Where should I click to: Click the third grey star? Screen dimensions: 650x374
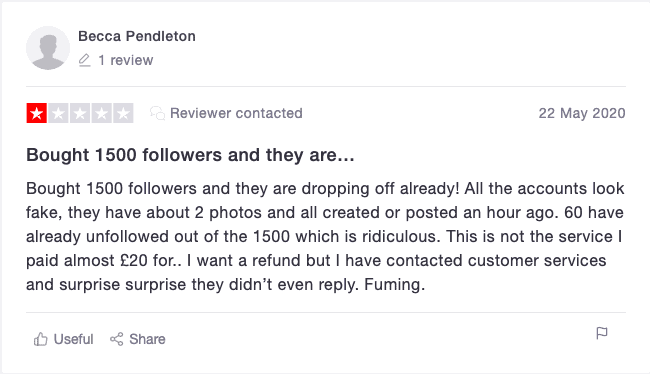80,113
